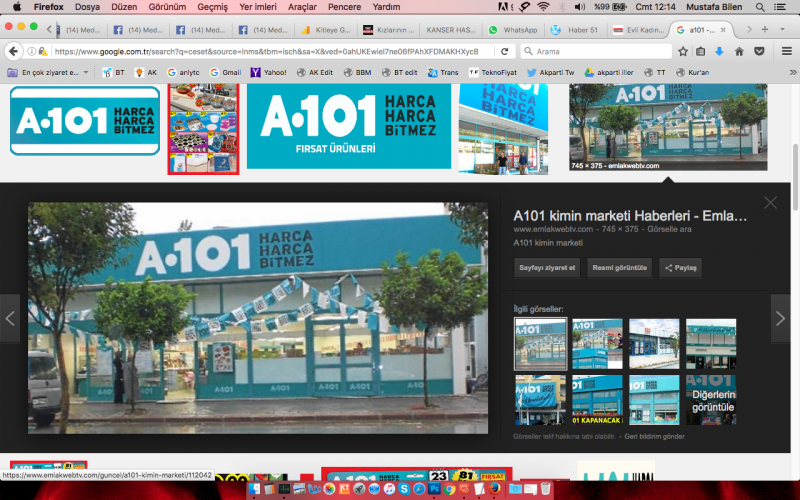Bookmark this page with the star icon
This screenshot has height=500, width=800.
[683, 51]
